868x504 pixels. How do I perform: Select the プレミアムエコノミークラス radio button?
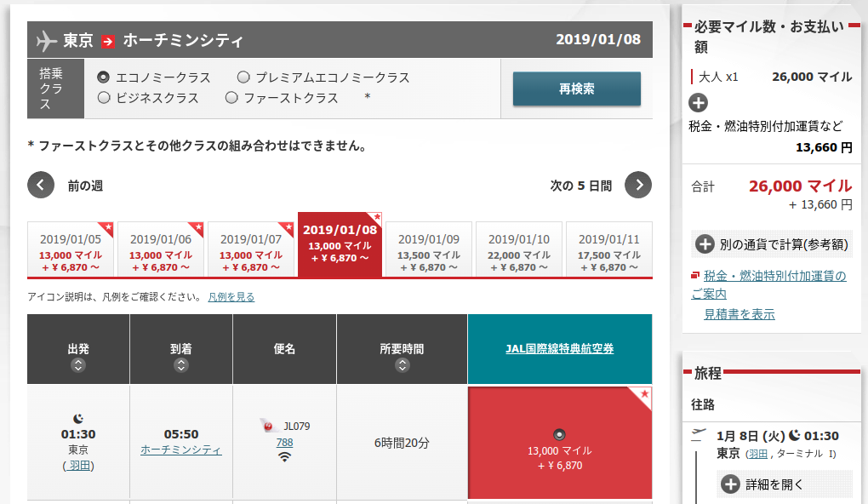click(x=243, y=77)
